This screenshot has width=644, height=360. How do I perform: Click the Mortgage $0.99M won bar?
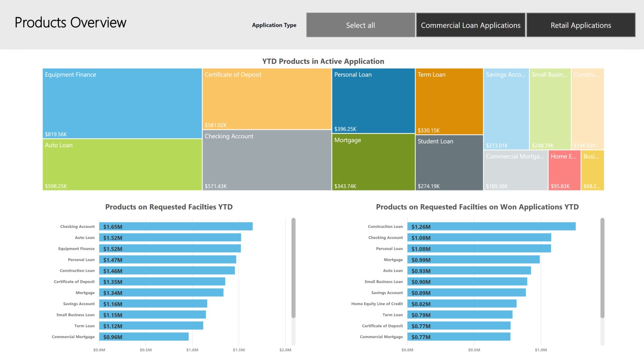point(473,259)
